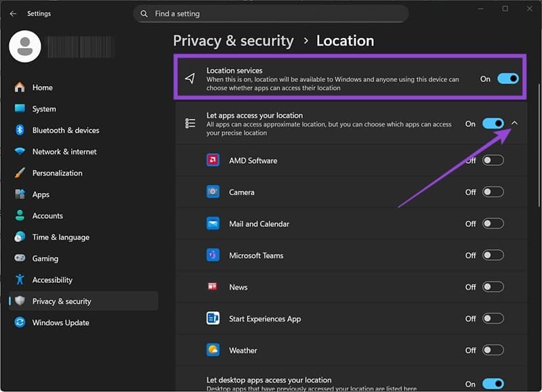542x392 pixels.
Task: Disable Let apps access your location toggle
Action: tap(493, 124)
